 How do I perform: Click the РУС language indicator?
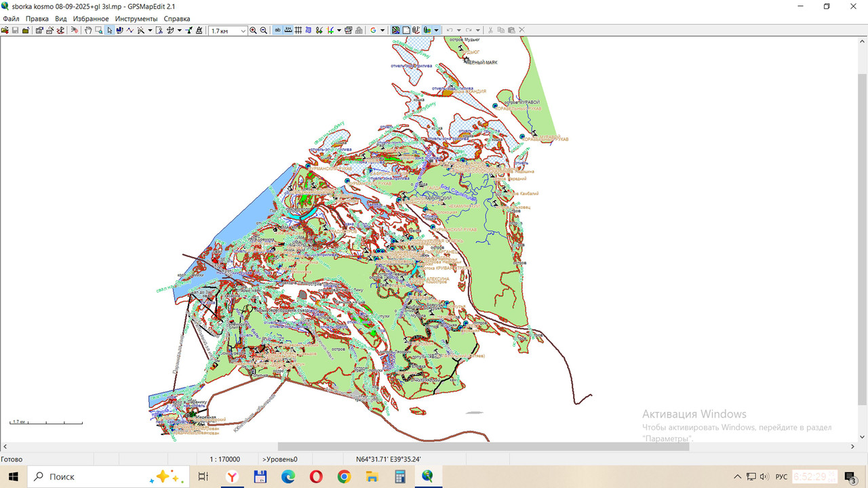(781, 476)
